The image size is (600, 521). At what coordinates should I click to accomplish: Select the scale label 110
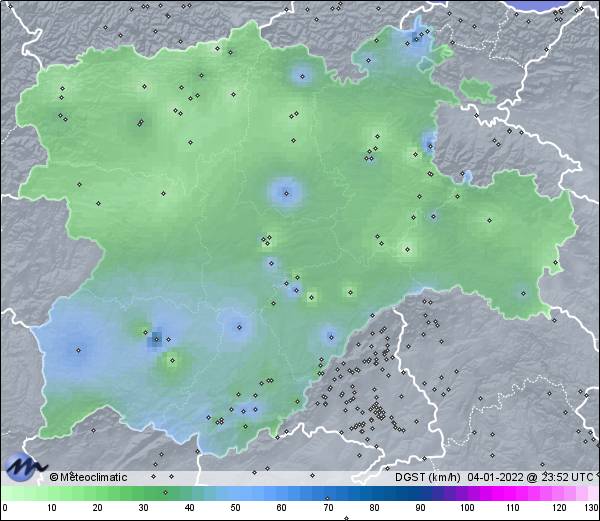pyautogui.click(x=513, y=508)
